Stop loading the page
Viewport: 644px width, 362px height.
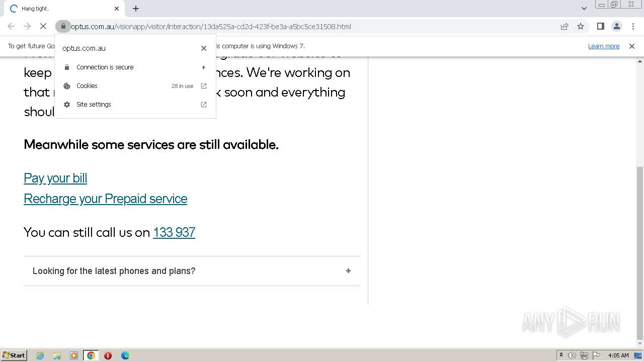43,26
